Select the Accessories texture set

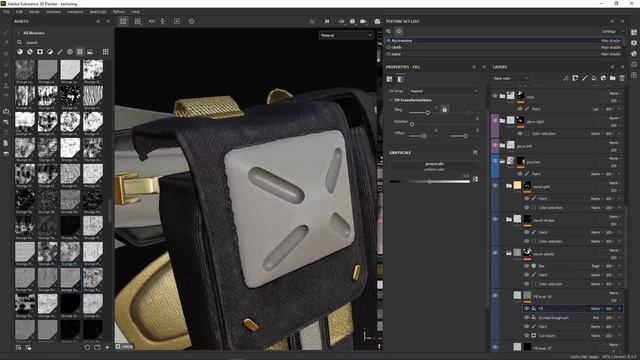[504, 41]
